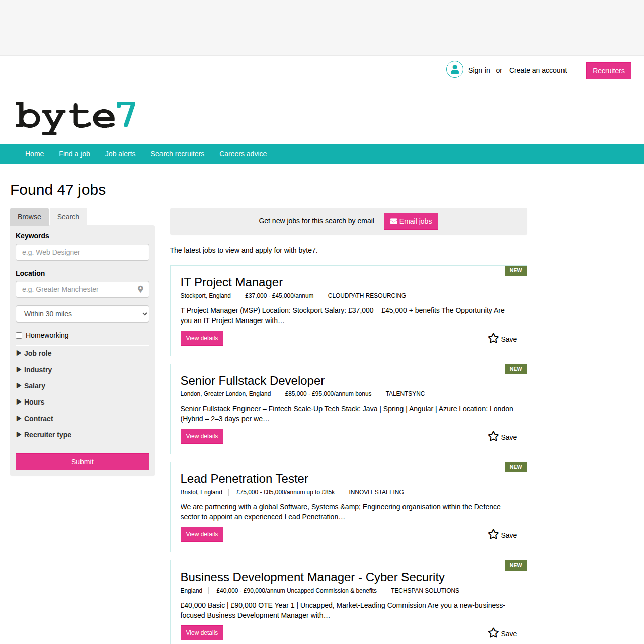This screenshot has height=644, width=644.
Task: Click the envelope icon on Email jobs button
Action: click(x=393, y=221)
